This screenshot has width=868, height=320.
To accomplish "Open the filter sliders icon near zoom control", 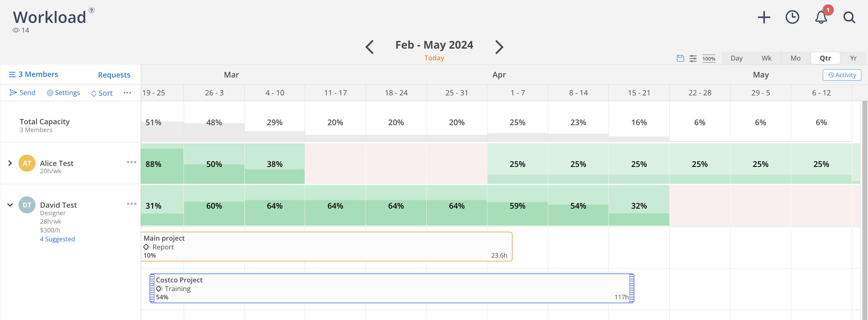I will (x=693, y=58).
